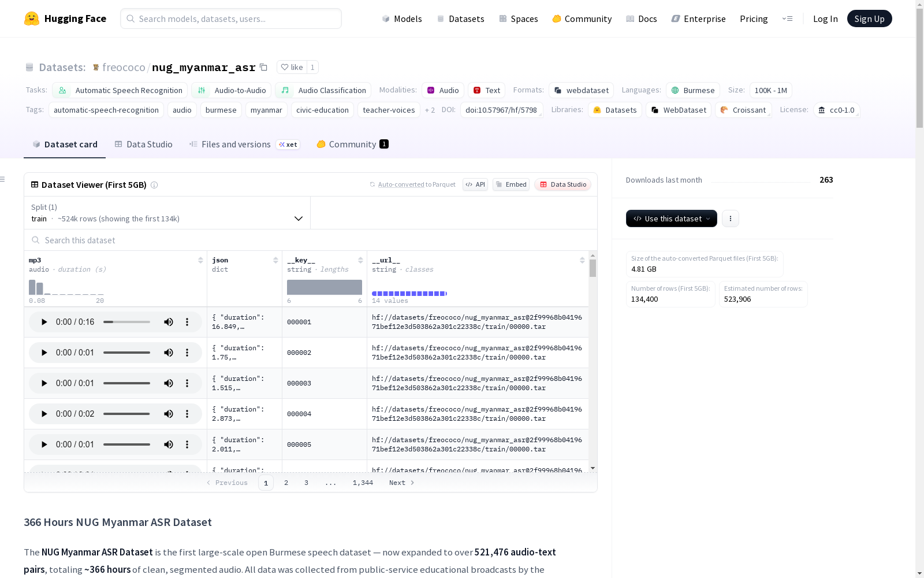Go to Next page of rows
924x578 pixels.
402,483
